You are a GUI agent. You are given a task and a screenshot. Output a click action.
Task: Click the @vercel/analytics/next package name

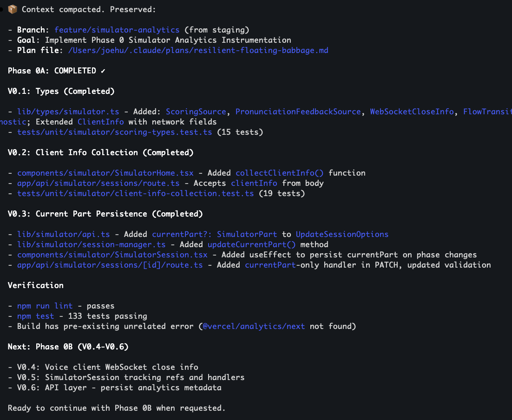[x=254, y=326]
